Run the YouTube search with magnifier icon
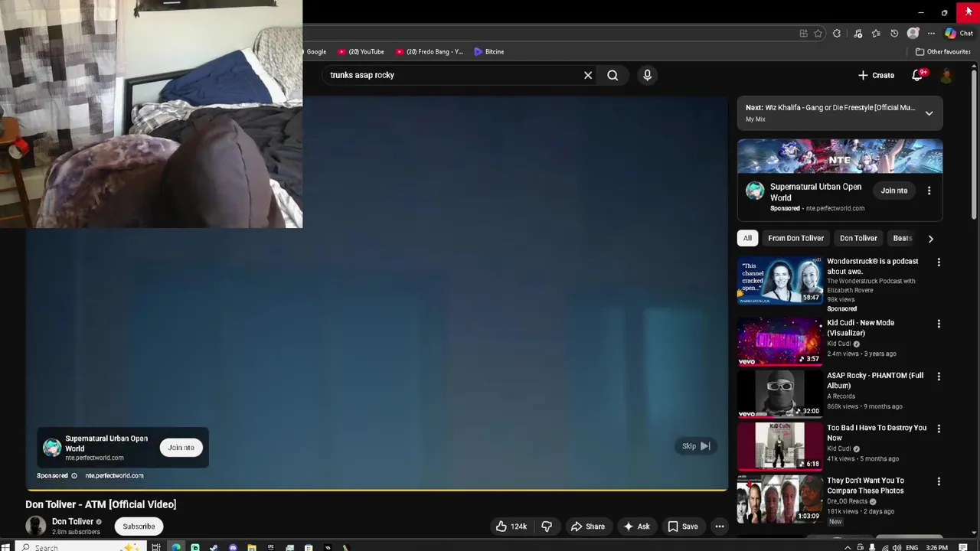 [612, 75]
